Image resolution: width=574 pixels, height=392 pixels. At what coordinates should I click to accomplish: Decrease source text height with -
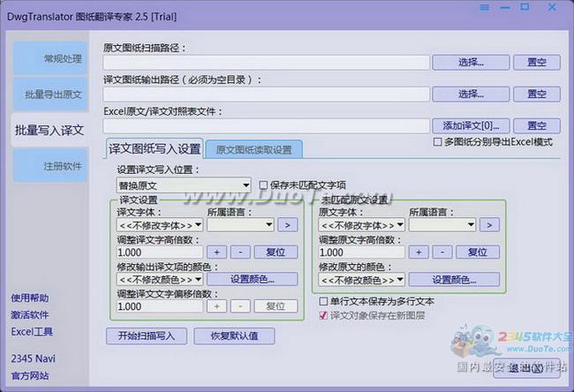pos(442,253)
